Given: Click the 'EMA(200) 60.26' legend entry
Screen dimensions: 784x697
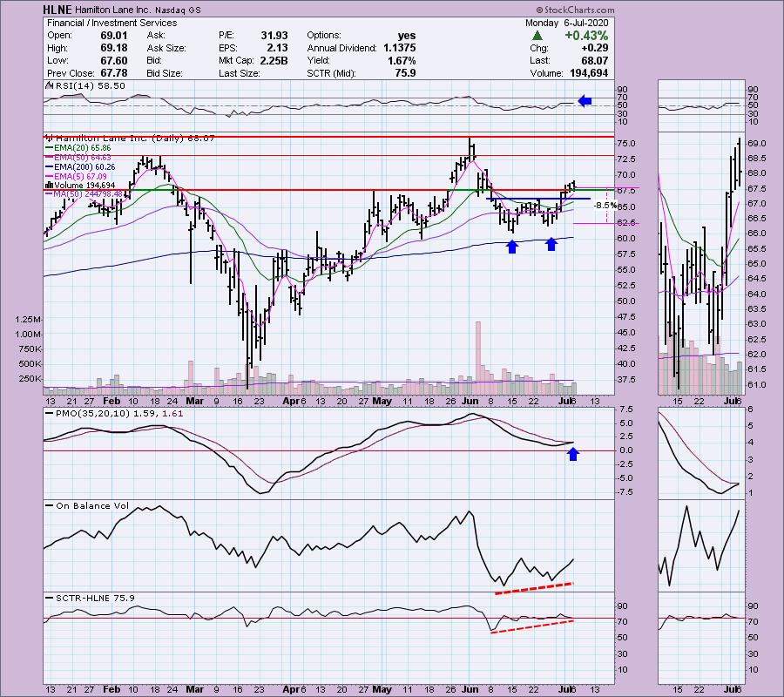Looking at the screenshot, I should (84, 167).
